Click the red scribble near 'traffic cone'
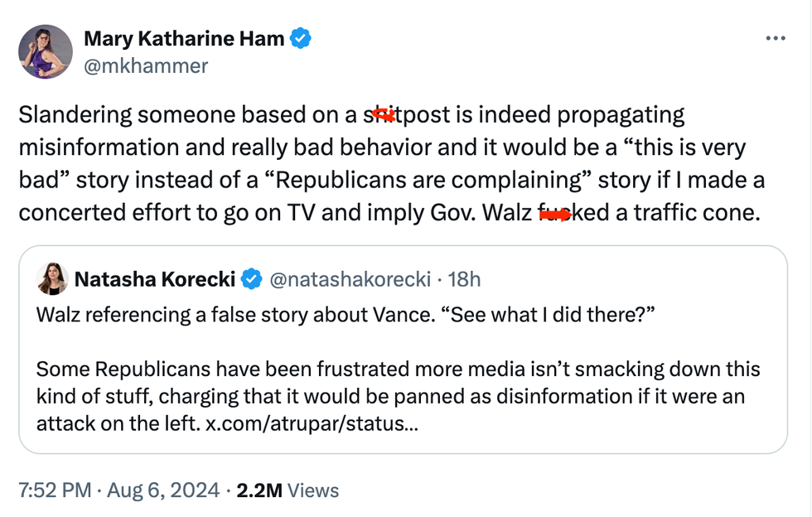Screen dimensions: 812x517 [x=558, y=213]
